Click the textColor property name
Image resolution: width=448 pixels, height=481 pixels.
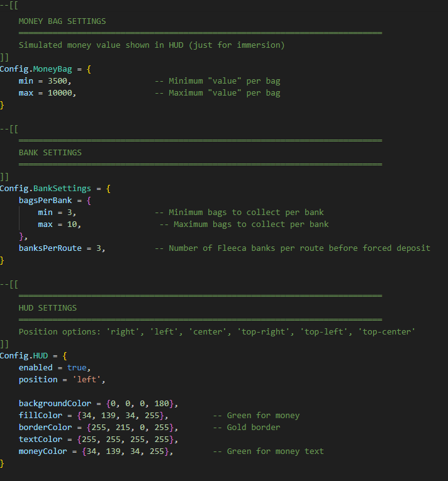pos(40,439)
